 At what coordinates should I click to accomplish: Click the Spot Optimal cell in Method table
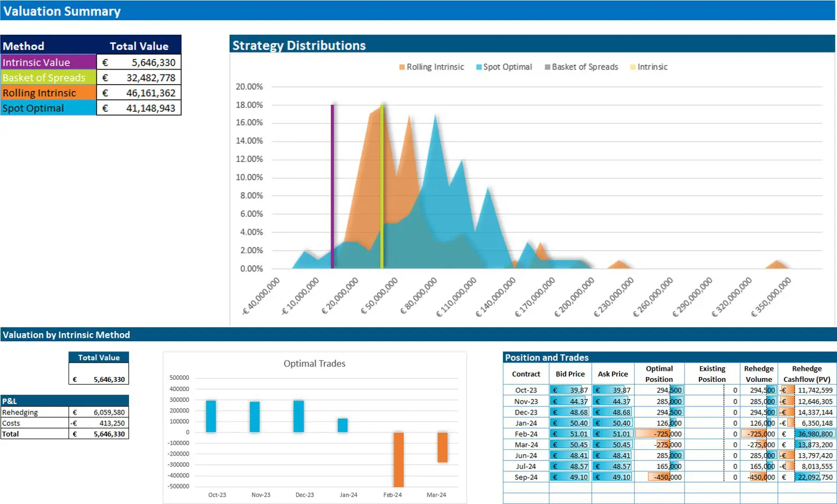pos(49,108)
